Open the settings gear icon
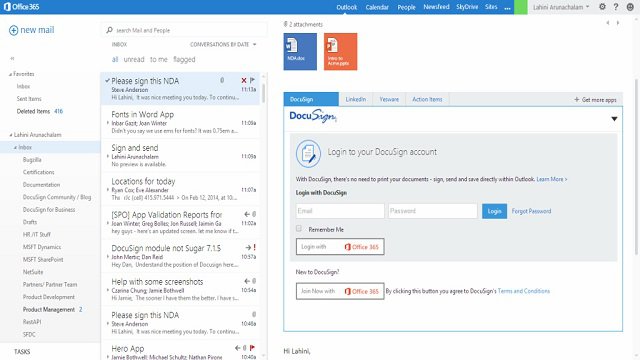640x360 pixels. [x=602, y=7]
